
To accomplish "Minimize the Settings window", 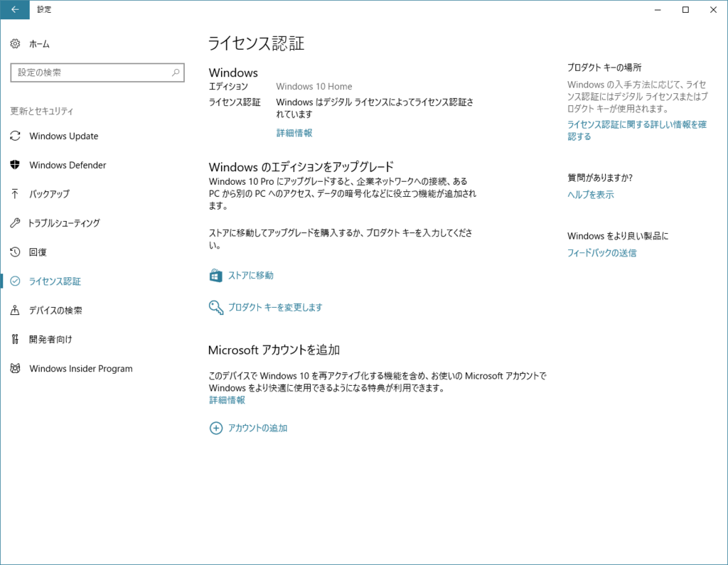I will [658, 10].
